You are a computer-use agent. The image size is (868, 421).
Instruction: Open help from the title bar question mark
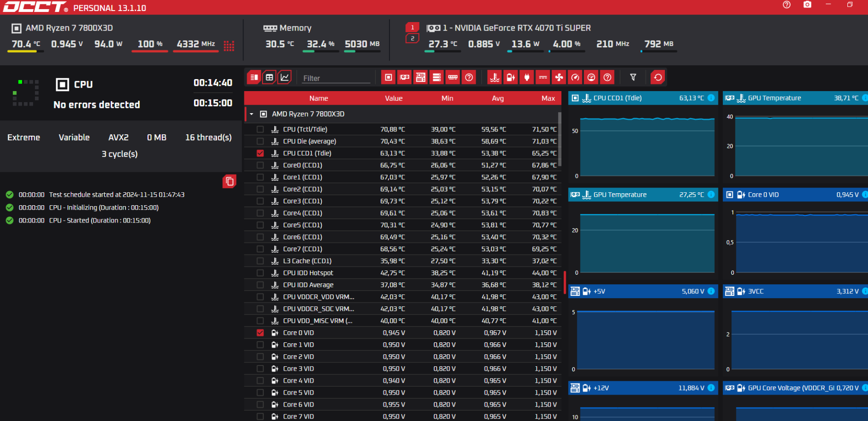(x=787, y=5)
